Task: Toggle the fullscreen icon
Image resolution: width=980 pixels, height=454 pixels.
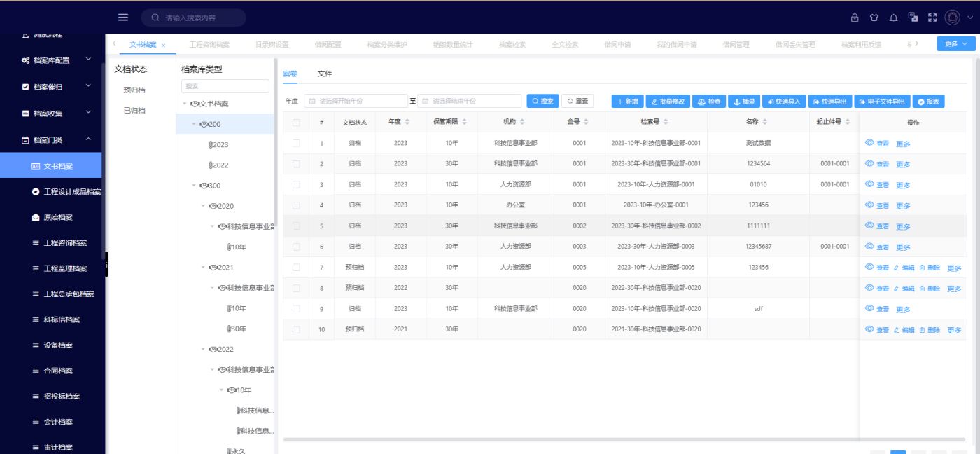Action: point(932,18)
